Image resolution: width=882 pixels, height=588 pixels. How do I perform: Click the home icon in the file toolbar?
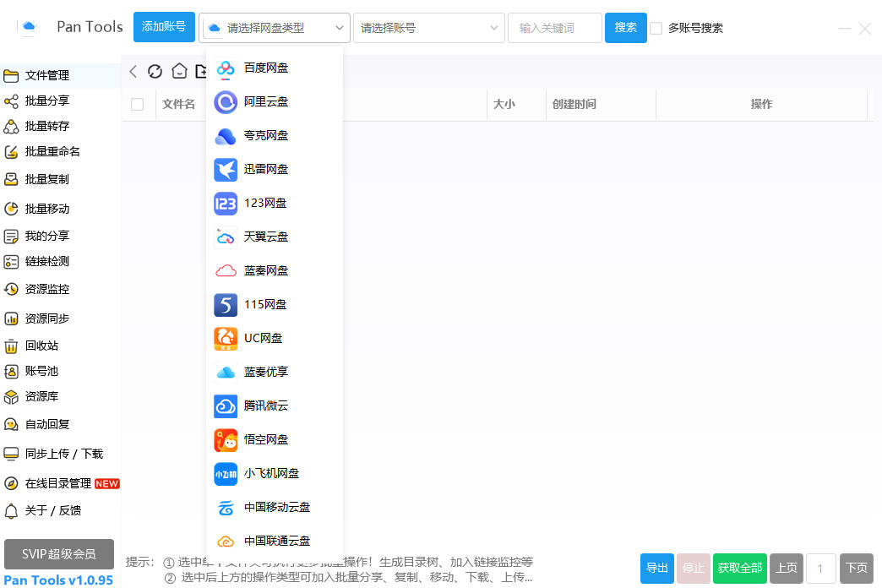179,71
